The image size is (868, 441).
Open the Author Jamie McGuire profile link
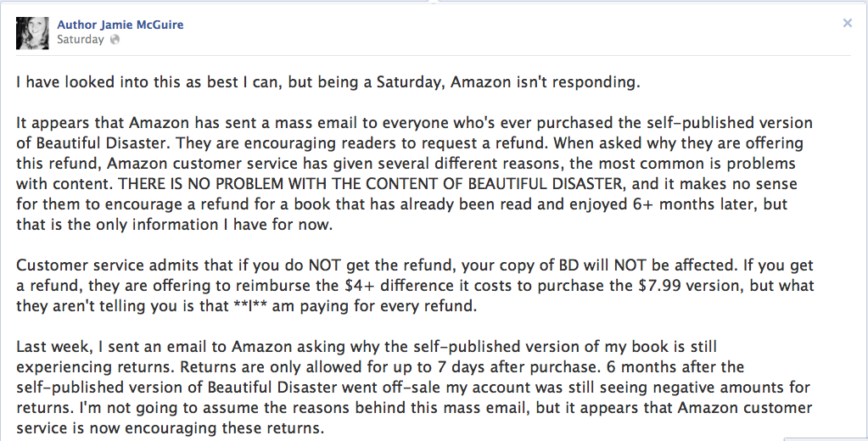[120, 25]
